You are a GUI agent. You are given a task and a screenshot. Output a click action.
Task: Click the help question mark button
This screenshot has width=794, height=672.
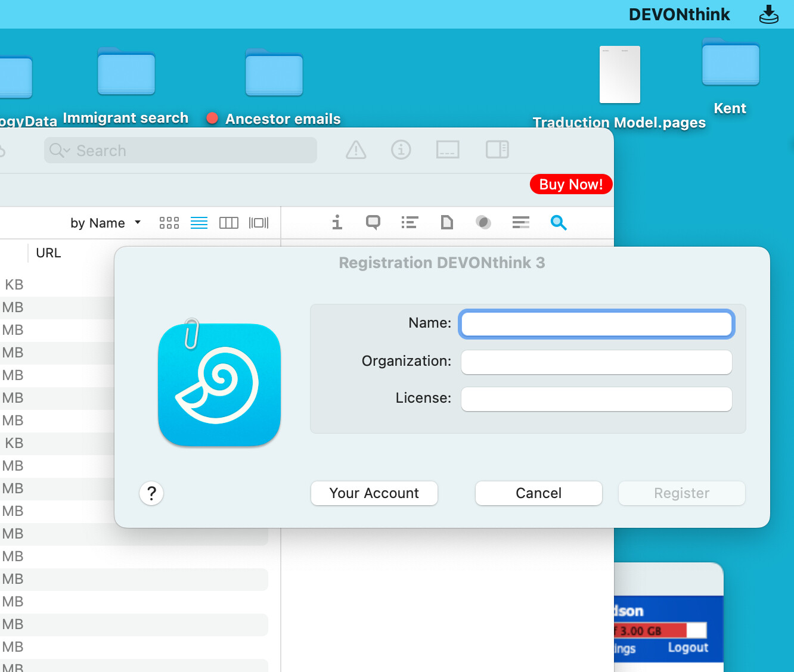(x=151, y=493)
